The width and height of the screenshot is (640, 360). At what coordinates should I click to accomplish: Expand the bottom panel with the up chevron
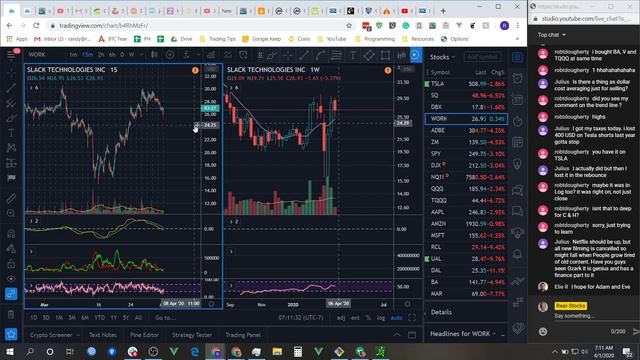point(397,335)
